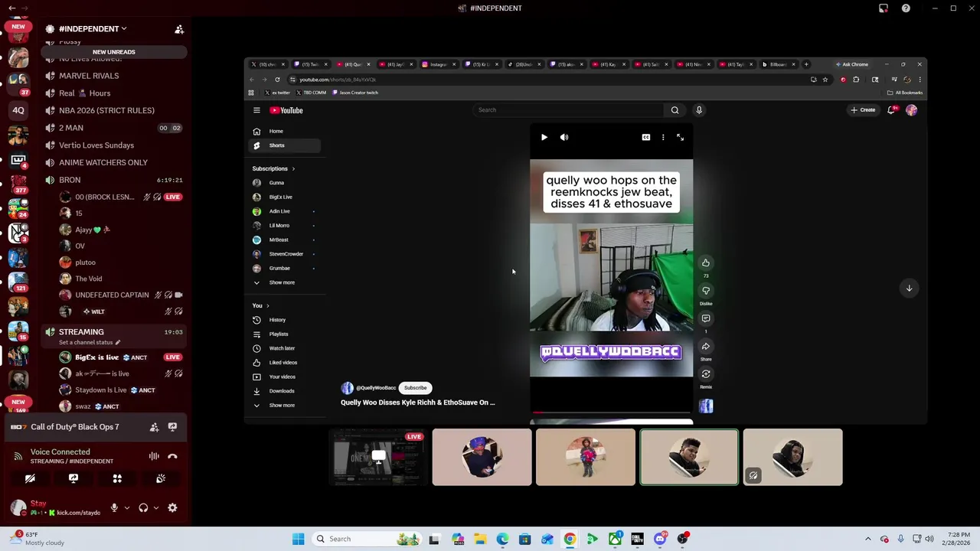This screenshot has width=980, height=551.
Task: Expand the You section chevron
Action: point(267,306)
